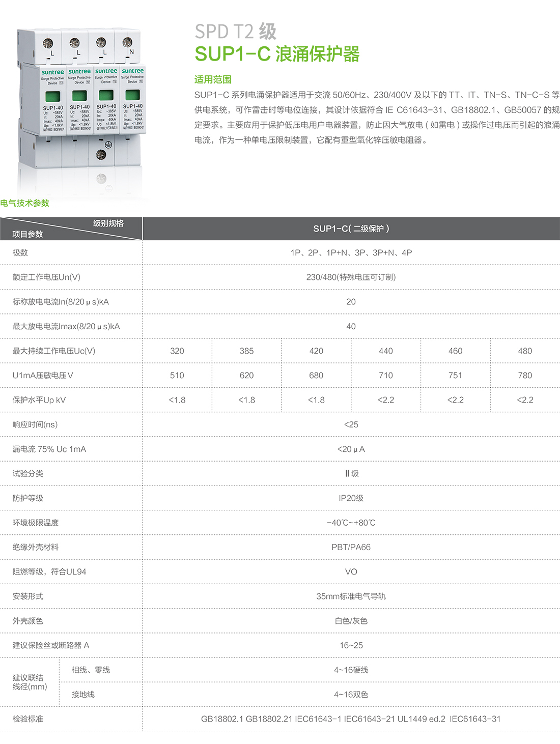Select the '试验分类' row label
The image size is (560, 744).
(x=28, y=473)
